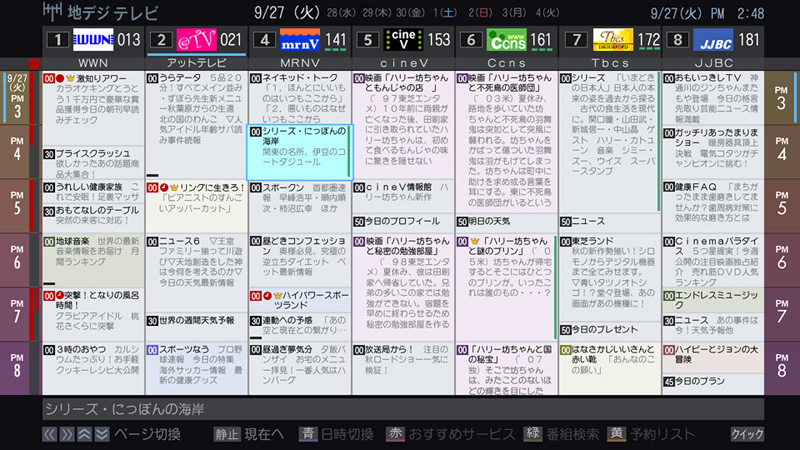The image size is (800, 450).
Task: Select the @TV channel logo
Action: tap(196, 41)
